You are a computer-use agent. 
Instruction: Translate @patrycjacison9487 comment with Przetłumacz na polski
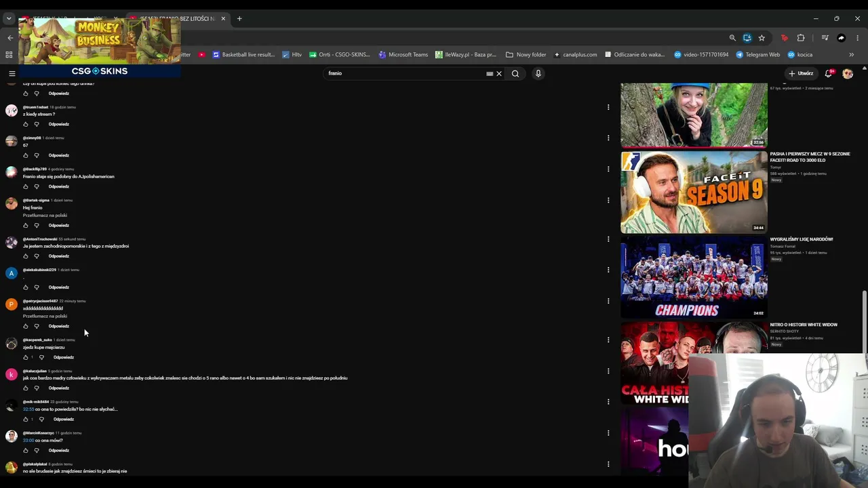click(45, 316)
